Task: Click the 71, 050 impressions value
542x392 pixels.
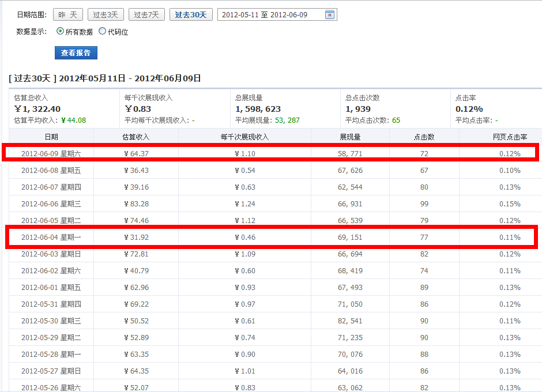Action: point(350,304)
